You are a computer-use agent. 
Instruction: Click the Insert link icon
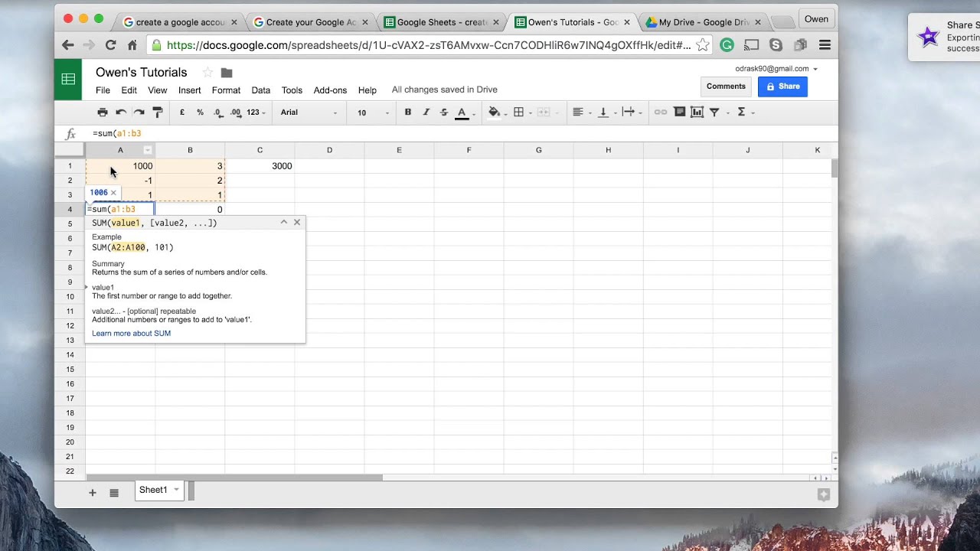pos(660,112)
